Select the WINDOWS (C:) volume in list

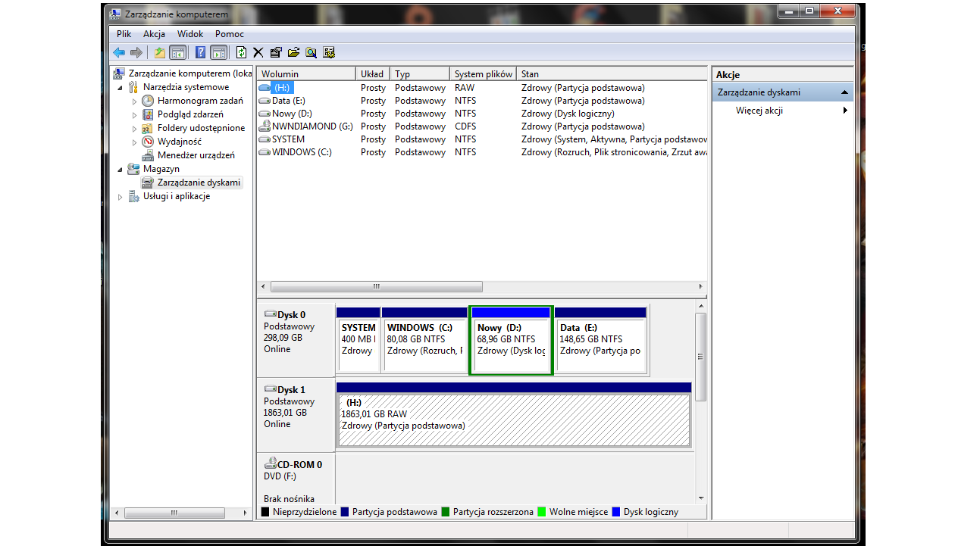pyautogui.click(x=483, y=152)
